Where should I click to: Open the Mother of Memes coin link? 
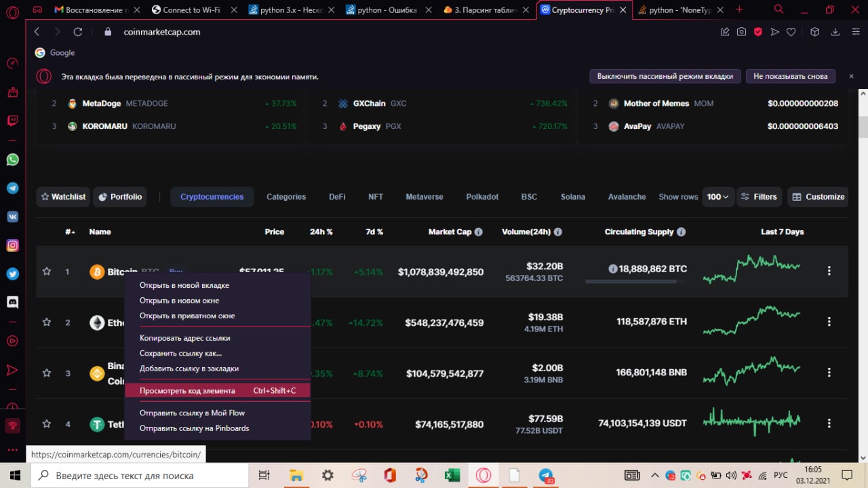pyautogui.click(x=656, y=104)
